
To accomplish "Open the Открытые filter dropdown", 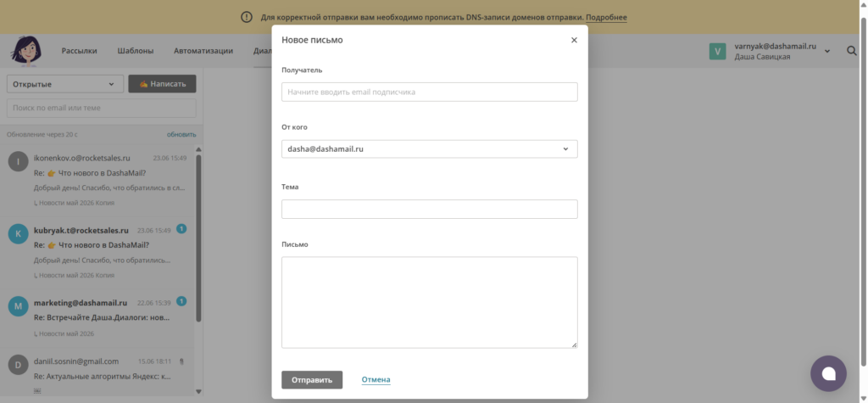I will pyautogui.click(x=64, y=84).
